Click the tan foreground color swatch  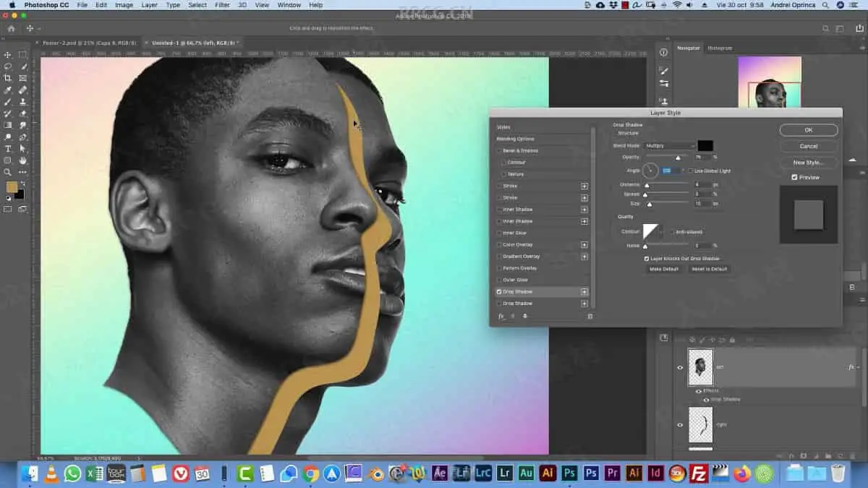12,187
